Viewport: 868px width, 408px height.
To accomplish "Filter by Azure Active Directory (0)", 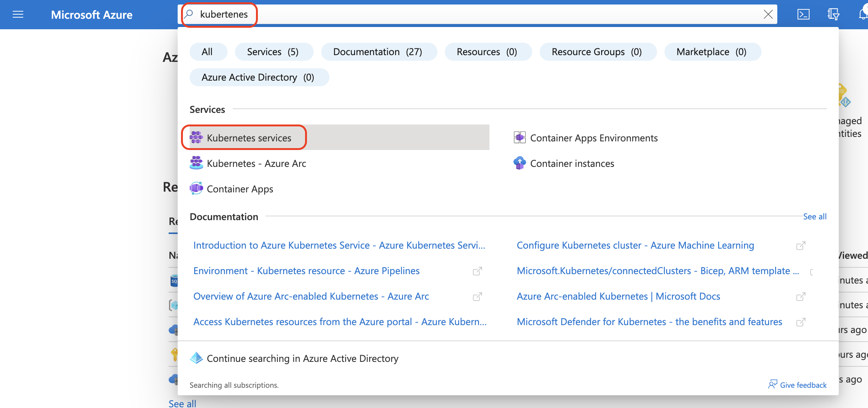I will pos(258,77).
